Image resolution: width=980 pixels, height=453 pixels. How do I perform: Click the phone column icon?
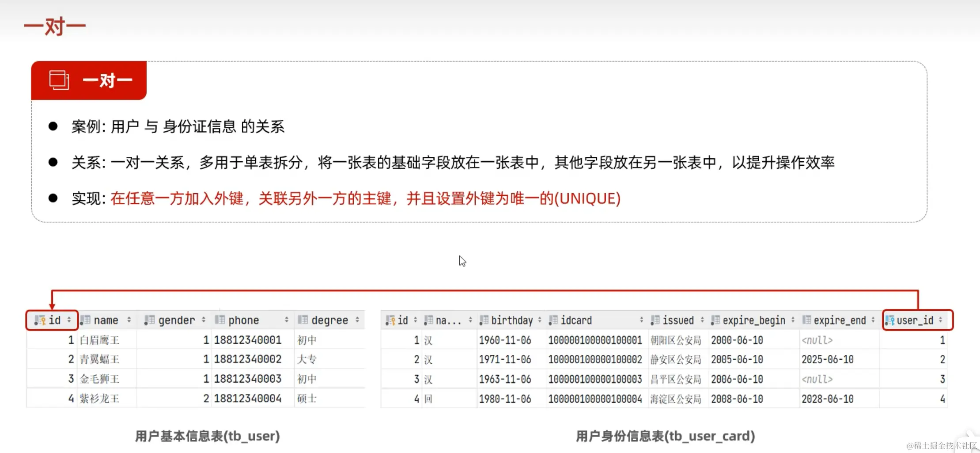click(219, 320)
